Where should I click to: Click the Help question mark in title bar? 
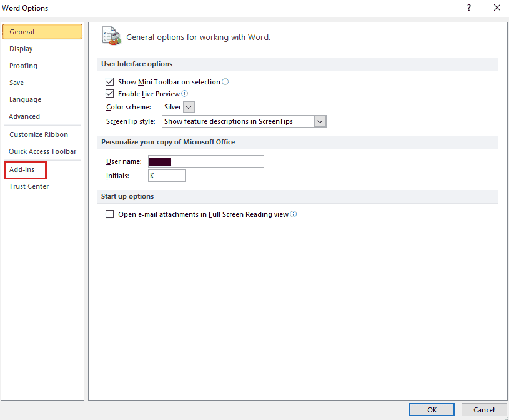point(469,8)
